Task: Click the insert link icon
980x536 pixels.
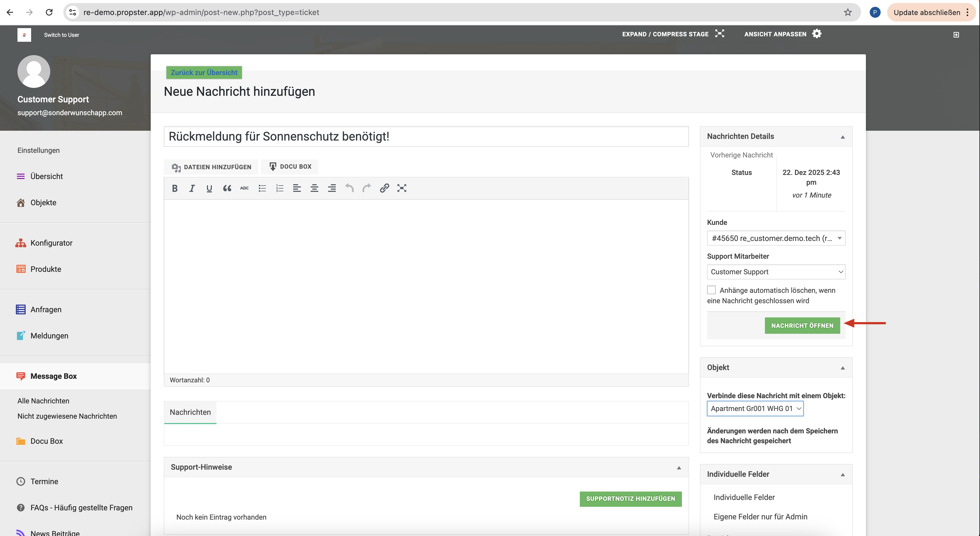Action: point(384,188)
